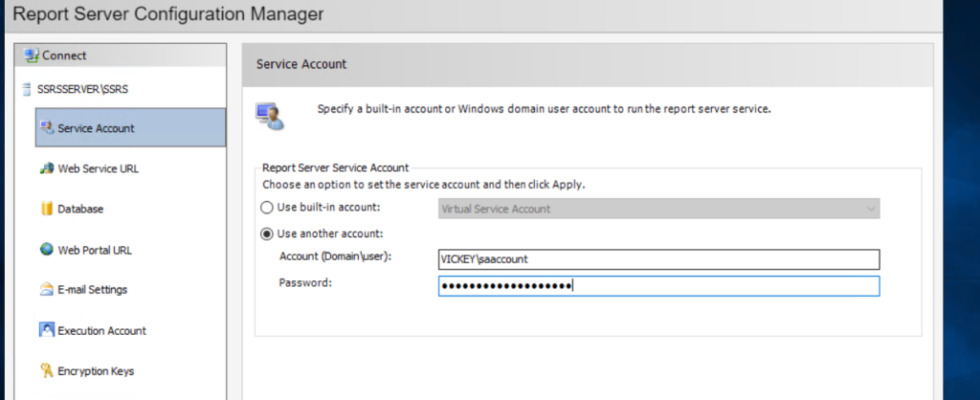Click the computer-user icon beside description
The image size is (980, 400).
tap(270, 116)
